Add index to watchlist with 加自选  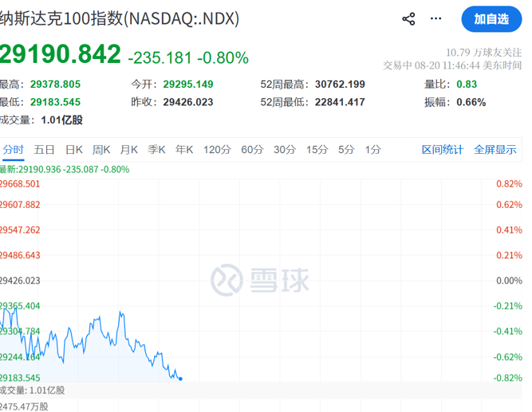491,19
